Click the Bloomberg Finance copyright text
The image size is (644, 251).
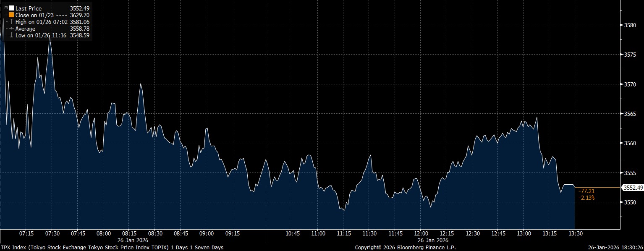(405, 248)
